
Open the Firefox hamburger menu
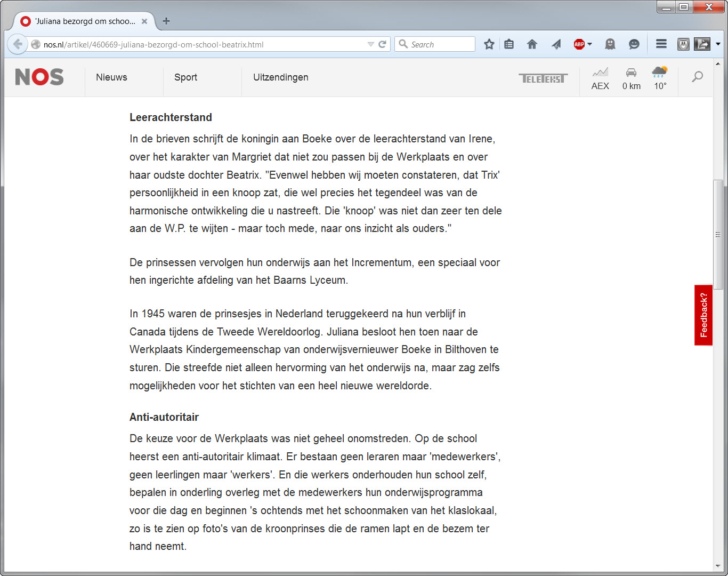pyautogui.click(x=661, y=44)
